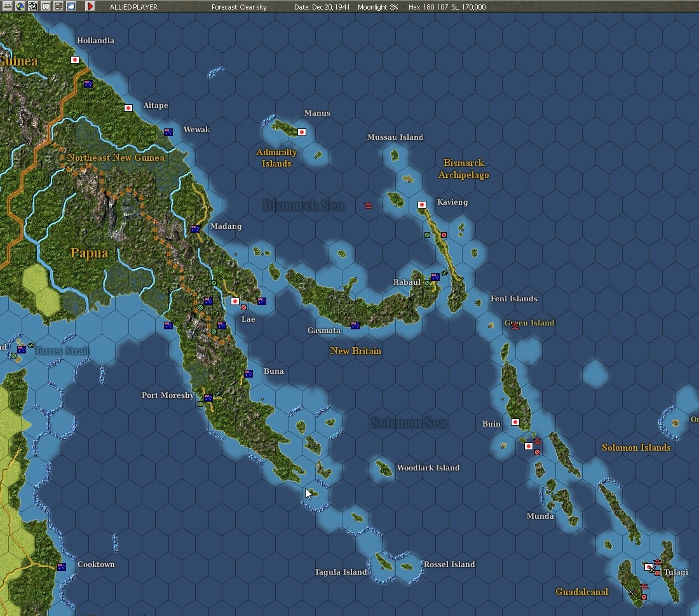Open the ship and base list toolbar icon

[x=8, y=6]
